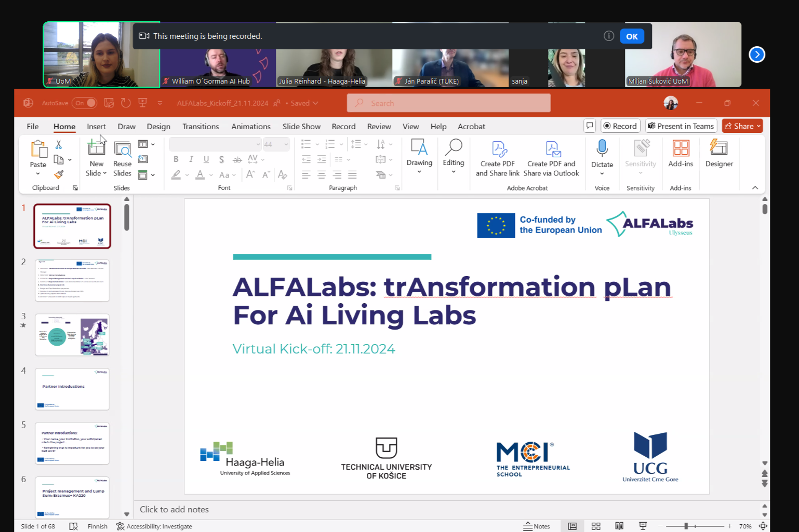This screenshot has height=532, width=799.
Task: Toggle Italic formatting
Action: tap(191, 159)
